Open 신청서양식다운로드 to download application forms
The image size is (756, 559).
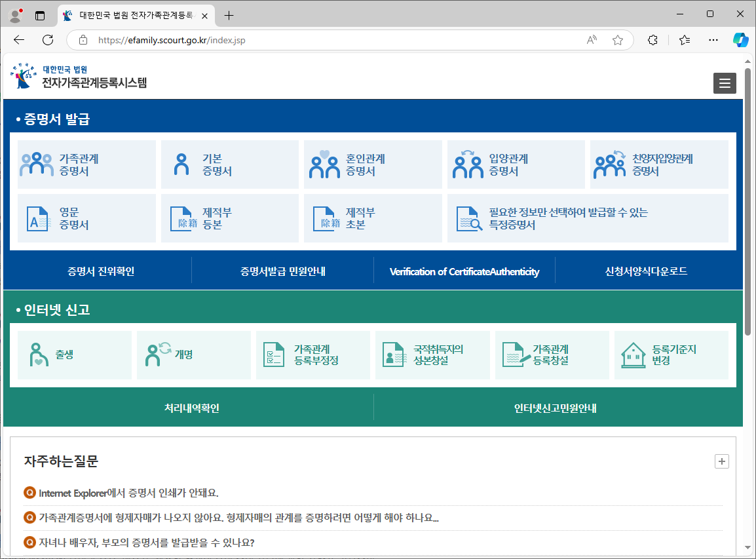coord(645,269)
